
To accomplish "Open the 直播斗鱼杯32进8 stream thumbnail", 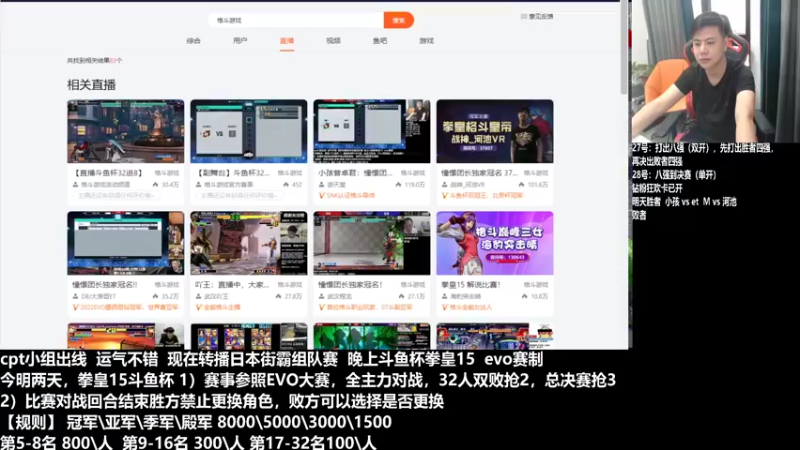I will point(126,131).
